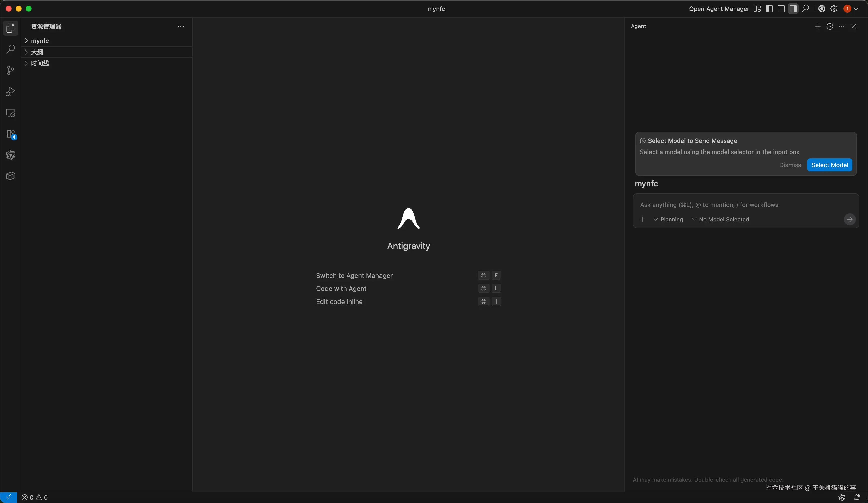Open the No Model Selected dropdown
Image resolution: width=868 pixels, height=503 pixels.
(x=720, y=219)
